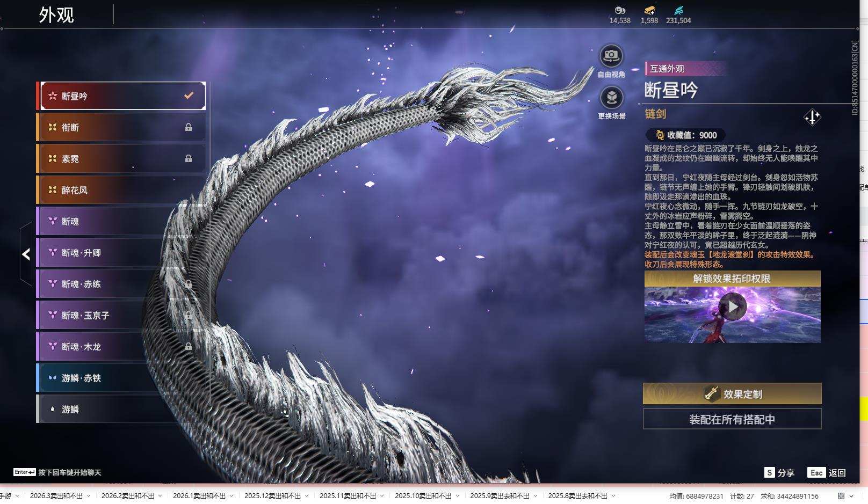Click the teal spiral currency icon showing 231,504

(x=678, y=10)
